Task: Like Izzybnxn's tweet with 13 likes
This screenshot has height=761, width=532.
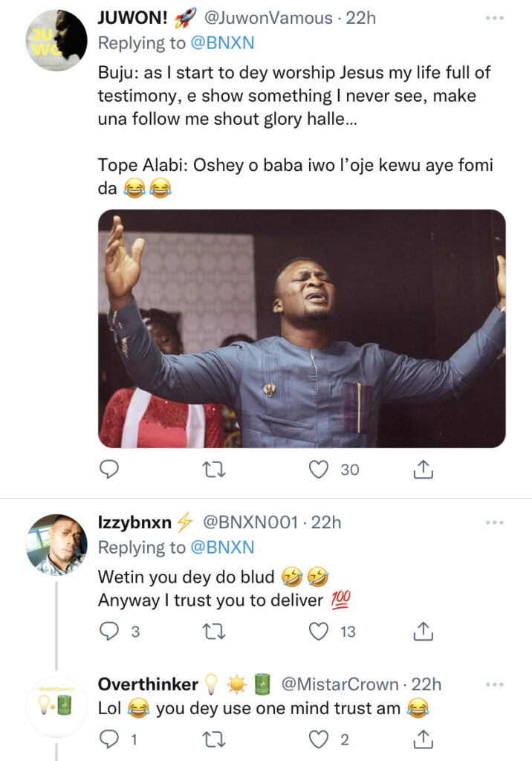Action: [319, 631]
